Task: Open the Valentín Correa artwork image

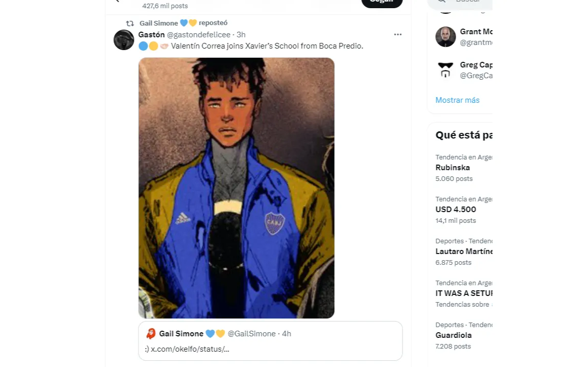Action: 236,188
